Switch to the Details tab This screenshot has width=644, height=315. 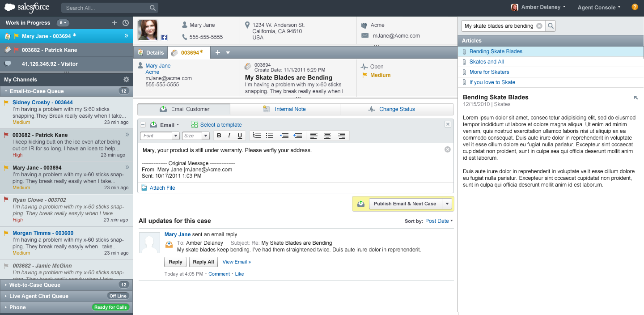pos(151,52)
